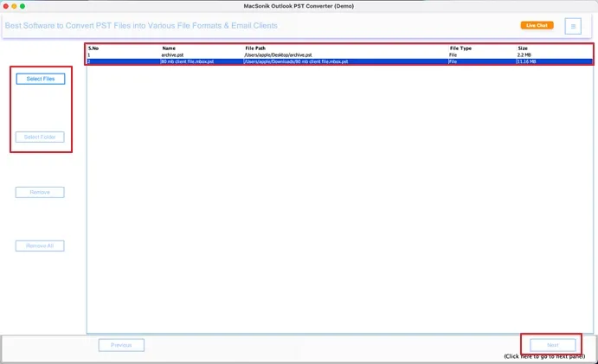
Task: Select the archive.pst row
Action: click(x=339, y=54)
